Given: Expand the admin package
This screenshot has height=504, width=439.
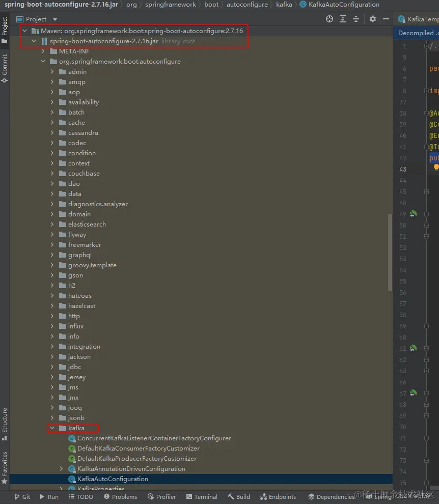Looking at the screenshot, I should (x=52, y=72).
